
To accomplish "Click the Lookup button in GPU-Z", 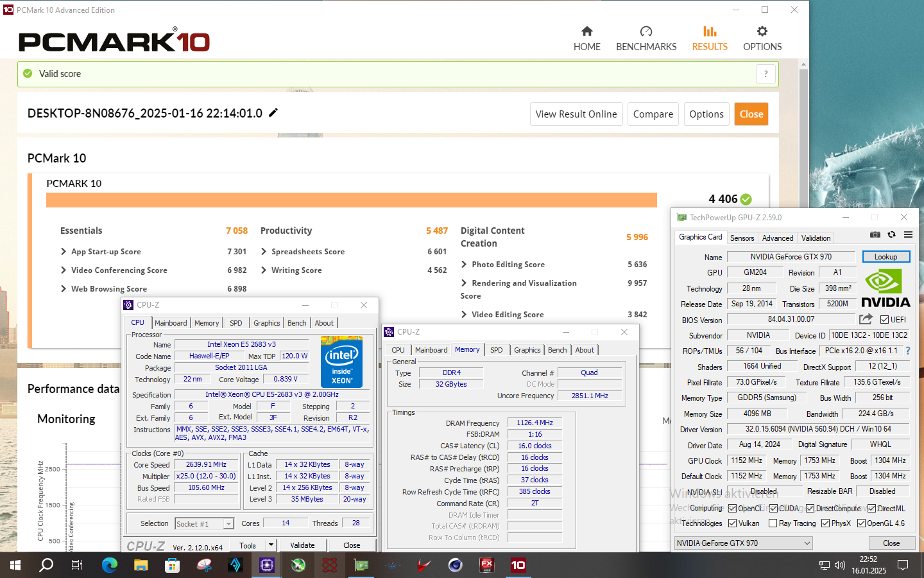I will [886, 256].
